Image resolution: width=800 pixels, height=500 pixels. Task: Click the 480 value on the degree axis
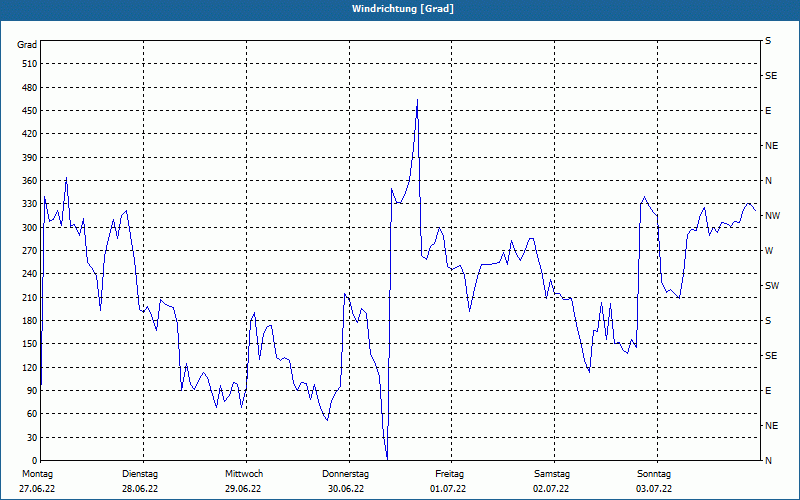pos(29,87)
